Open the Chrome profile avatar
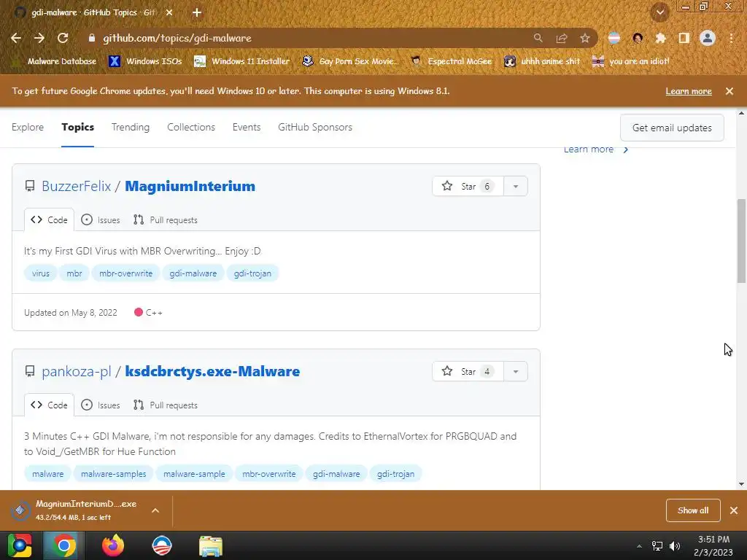This screenshot has height=560, width=747. pyautogui.click(x=708, y=38)
